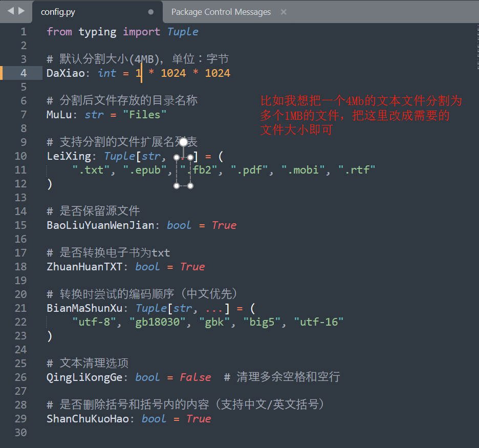
Task: Close the Package Control Messages tab
Action: pos(284,12)
